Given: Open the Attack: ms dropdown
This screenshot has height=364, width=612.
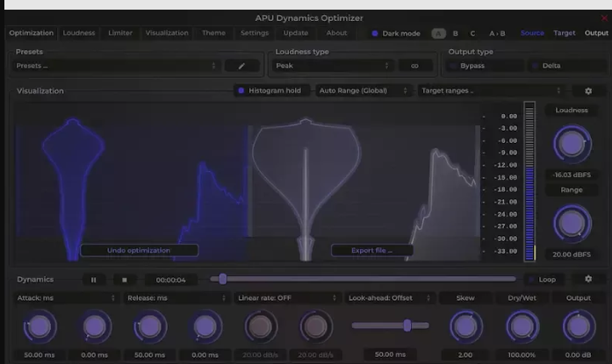Looking at the screenshot, I should click(x=65, y=298).
